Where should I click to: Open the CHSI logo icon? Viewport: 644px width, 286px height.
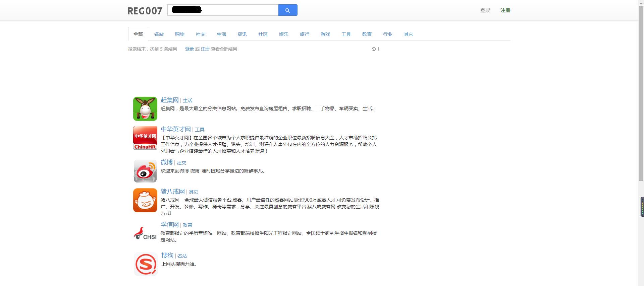point(145,233)
